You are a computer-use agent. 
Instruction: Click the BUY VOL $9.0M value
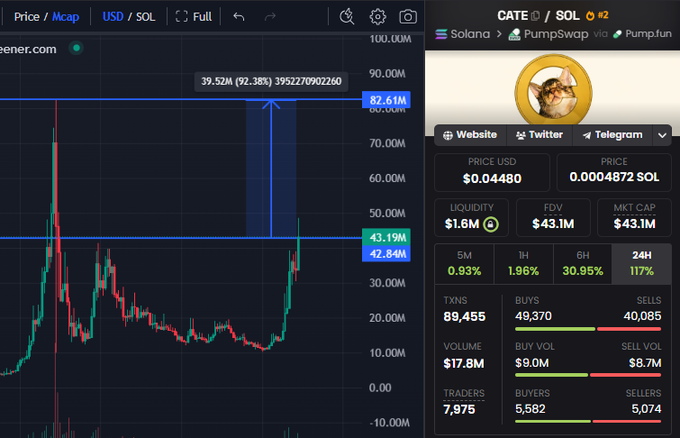click(532, 363)
